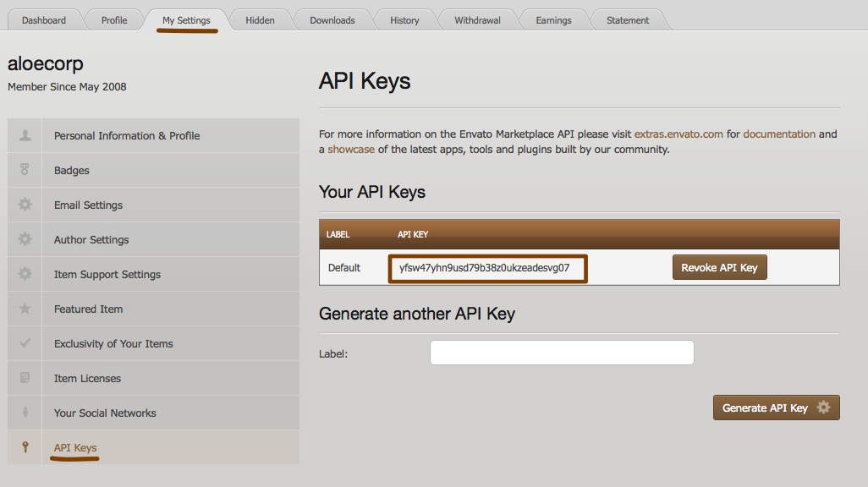View the Earnings tab
868x487 pixels.
click(553, 20)
